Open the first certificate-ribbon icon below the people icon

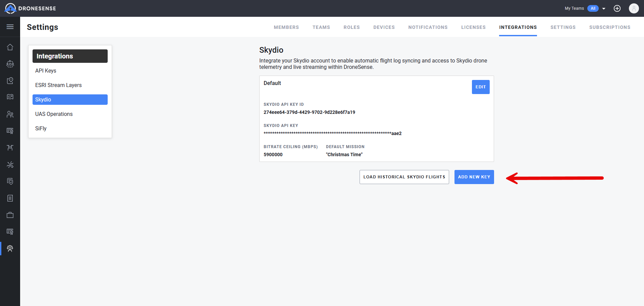pyautogui.click(x=10, y=131)
